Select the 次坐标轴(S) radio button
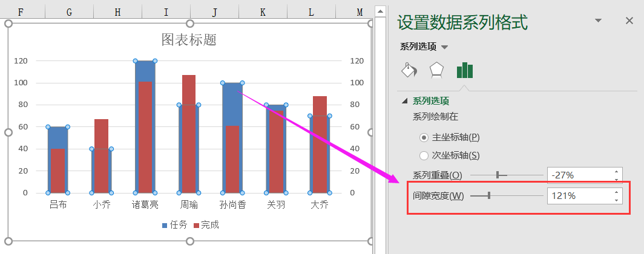This screenshot has width=644, height=254. click(x=424, y=155)
